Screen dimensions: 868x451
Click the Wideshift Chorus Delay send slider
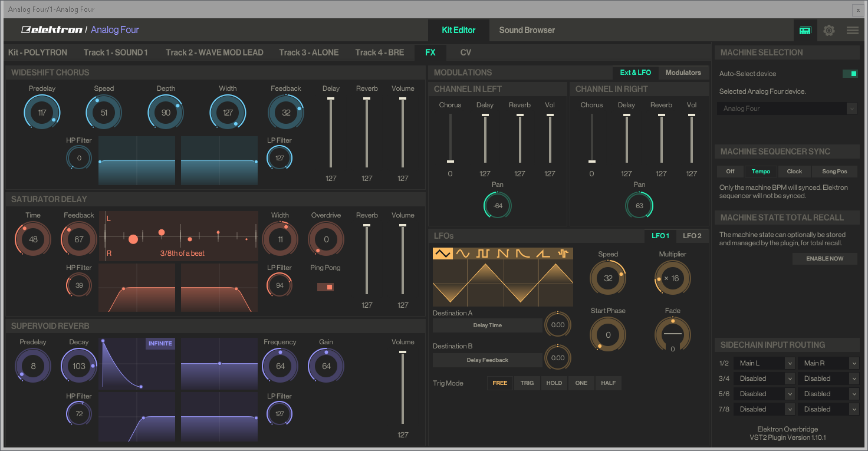coord(331,133)
